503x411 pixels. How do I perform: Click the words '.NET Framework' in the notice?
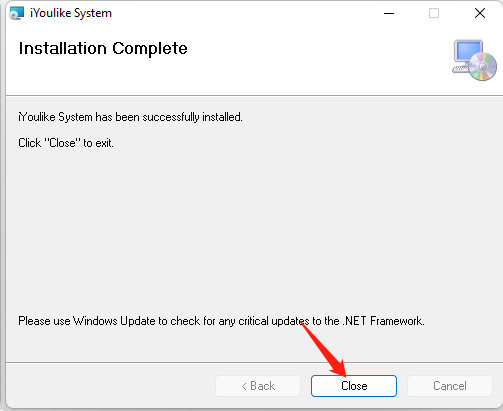click(x=383, y=321)
